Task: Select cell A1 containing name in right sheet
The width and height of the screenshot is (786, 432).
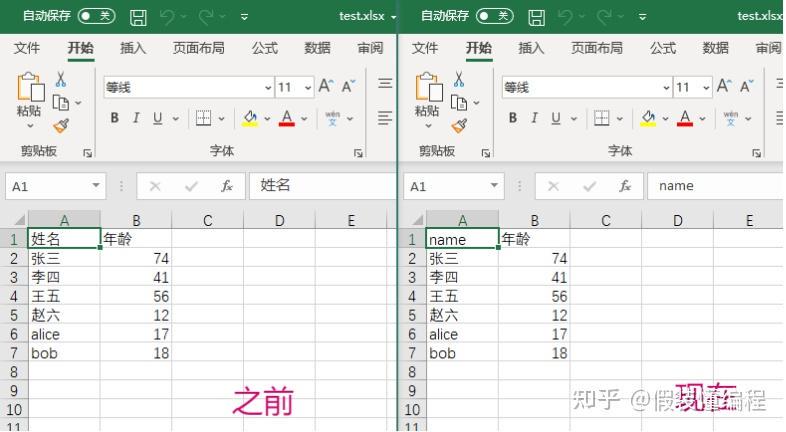Action: click(x=462, y=239)
